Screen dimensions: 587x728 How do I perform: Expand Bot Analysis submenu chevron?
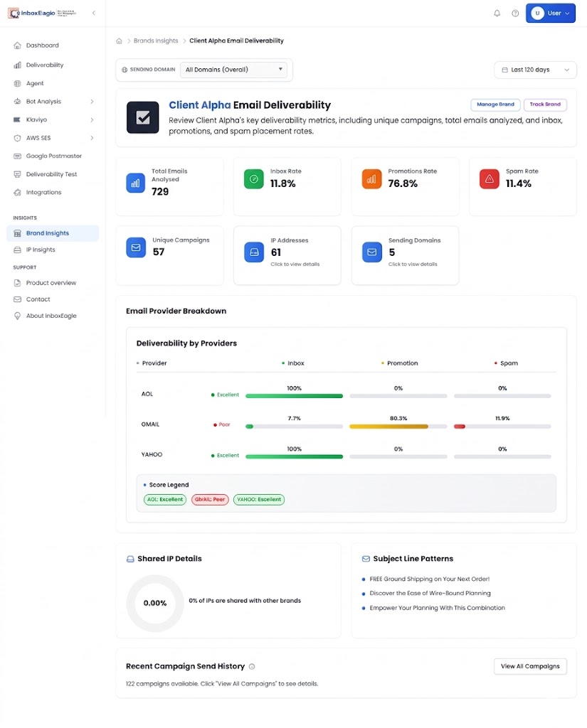(x=92, y=101)
